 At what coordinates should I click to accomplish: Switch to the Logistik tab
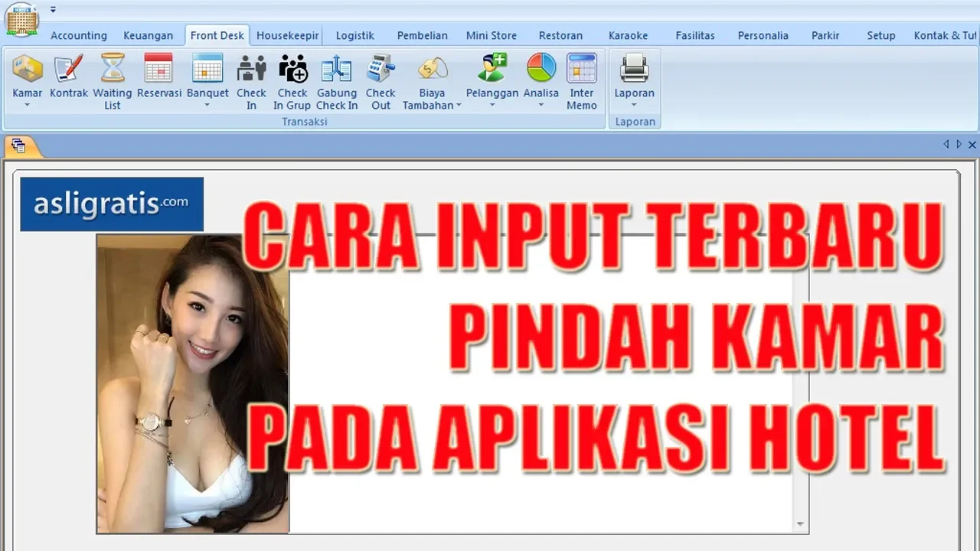355,35
